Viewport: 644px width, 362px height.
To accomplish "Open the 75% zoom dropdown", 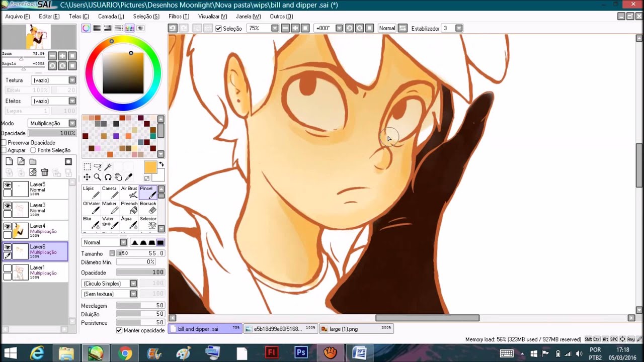I will click(275, 28).
